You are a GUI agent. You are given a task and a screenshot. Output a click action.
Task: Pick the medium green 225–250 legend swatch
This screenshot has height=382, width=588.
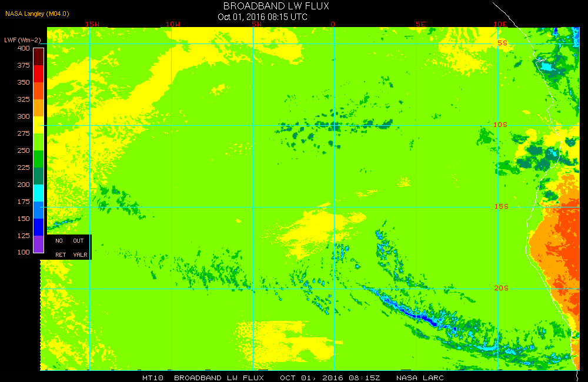click(x=39, y=159)
